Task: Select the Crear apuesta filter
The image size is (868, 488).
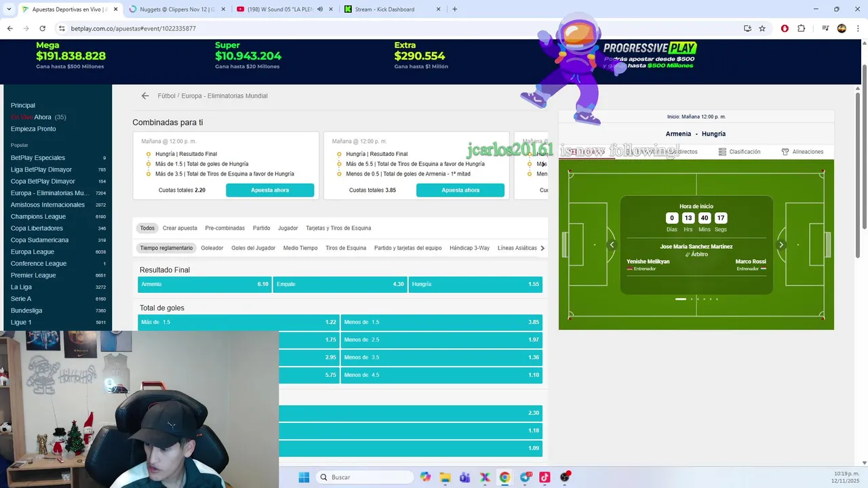Action: tap(180, 228)
